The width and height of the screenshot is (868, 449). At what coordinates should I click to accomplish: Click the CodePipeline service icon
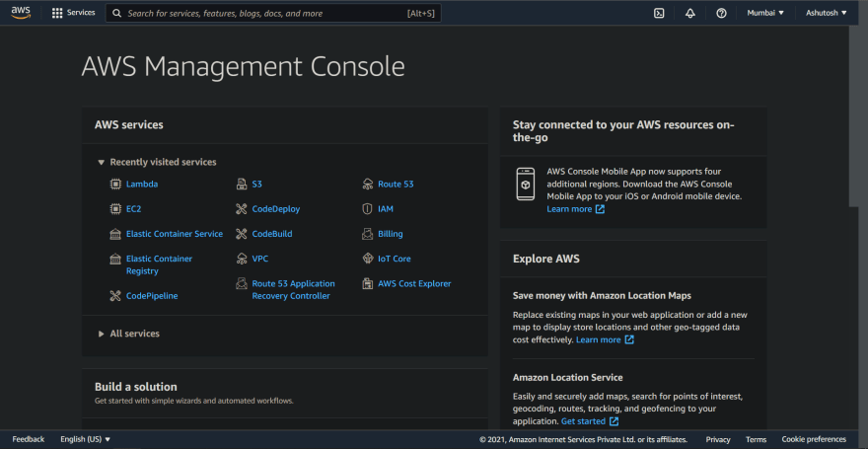click(x=115, y=296)
